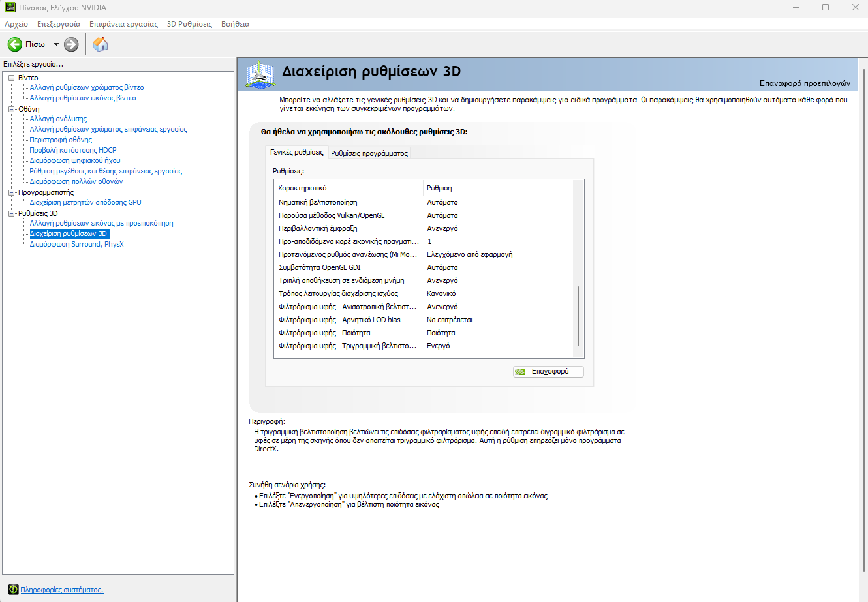Switch to Ρυθμίσεις προγράμματος tab
The image size is (868, 602).
point(369,153)
